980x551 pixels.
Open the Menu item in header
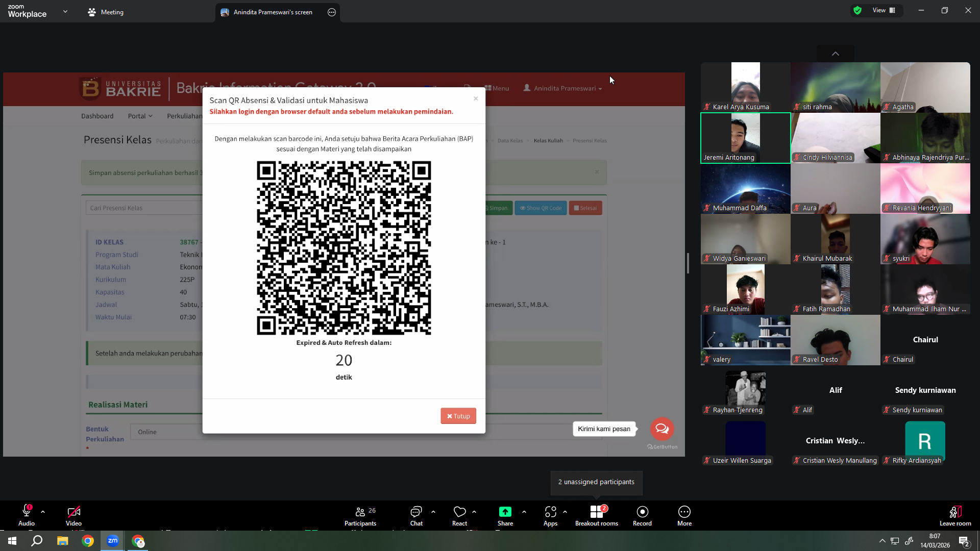point(497,88)
